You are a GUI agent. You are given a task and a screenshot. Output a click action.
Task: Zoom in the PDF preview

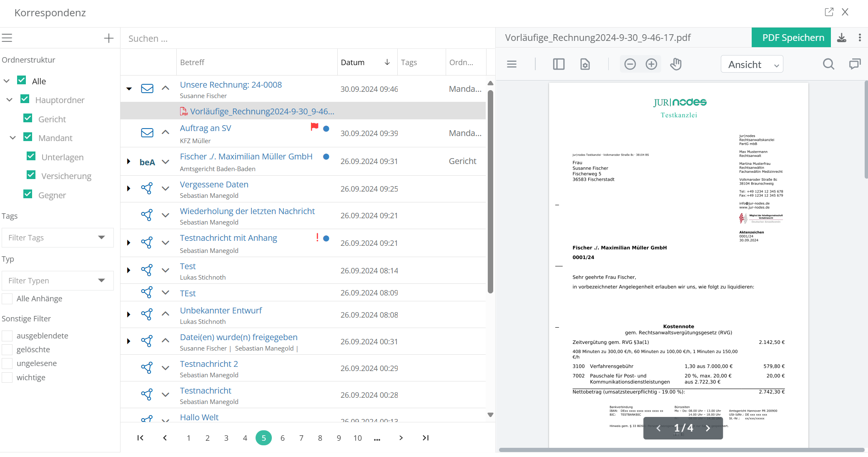pyautogui.click(x=651, y=64)
